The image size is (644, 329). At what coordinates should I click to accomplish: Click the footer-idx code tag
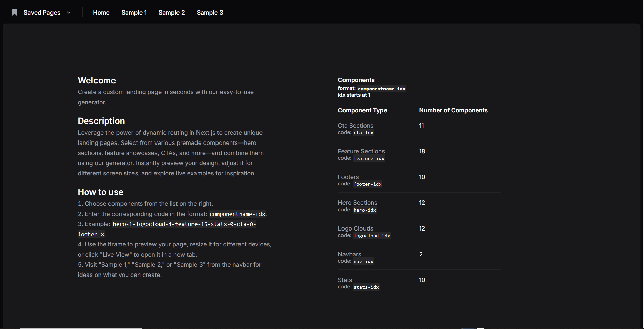tap(368, 184)
